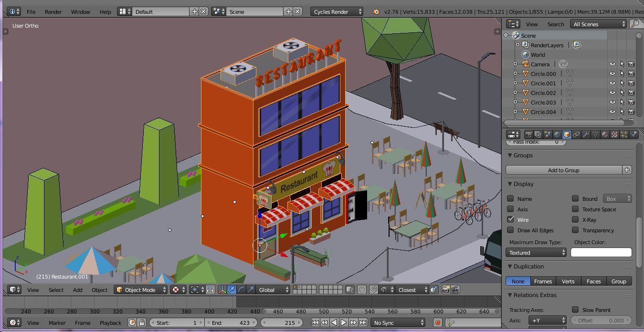644x332 pixels.
Task: Open the File menu
Action: (x=31, y=11)
